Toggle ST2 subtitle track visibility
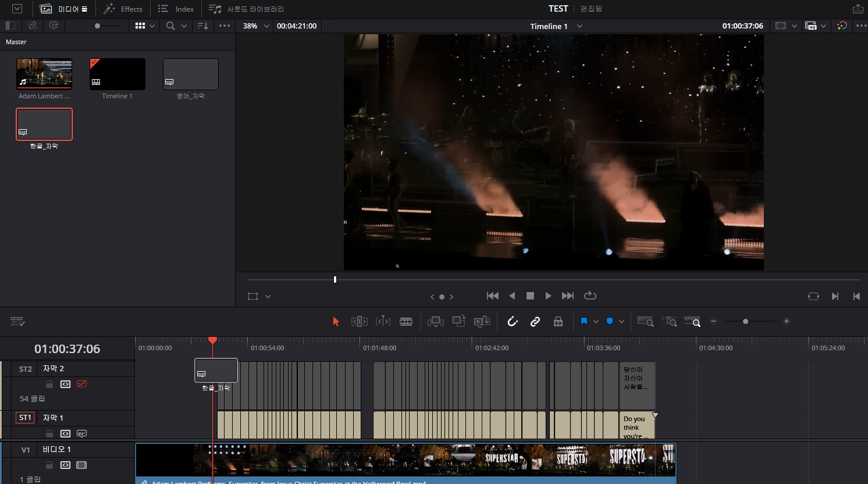Viewport: 868px width, 484px height. tap(82, 384)
